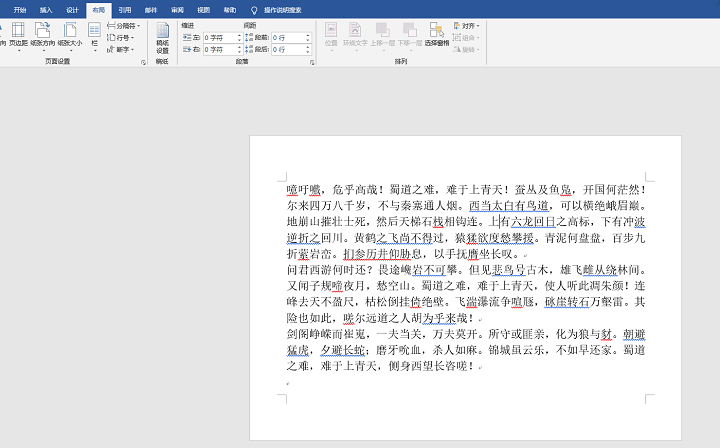Click the lightbulb 操作说明搜索 search icon
720x448 pixels.
pyautogui.click(x=254, y=10)
